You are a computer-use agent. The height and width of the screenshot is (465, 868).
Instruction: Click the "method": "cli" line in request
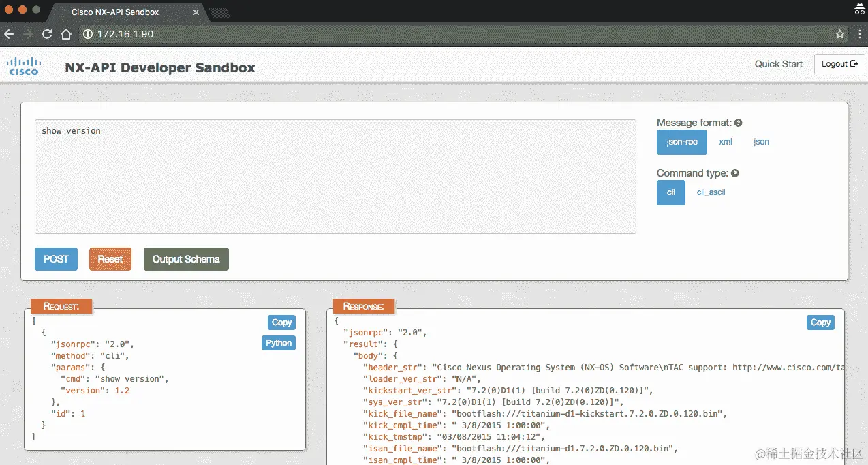89,355
